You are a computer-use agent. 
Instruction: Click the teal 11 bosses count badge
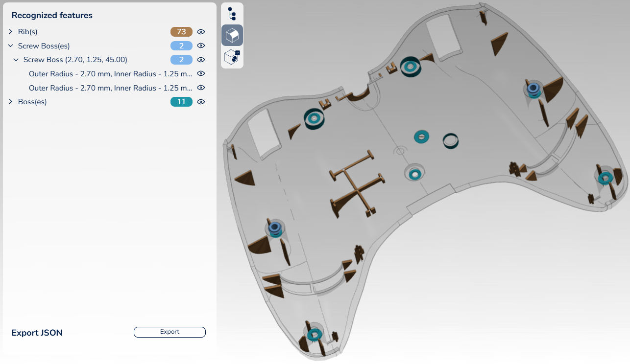[x=181, y=102]
